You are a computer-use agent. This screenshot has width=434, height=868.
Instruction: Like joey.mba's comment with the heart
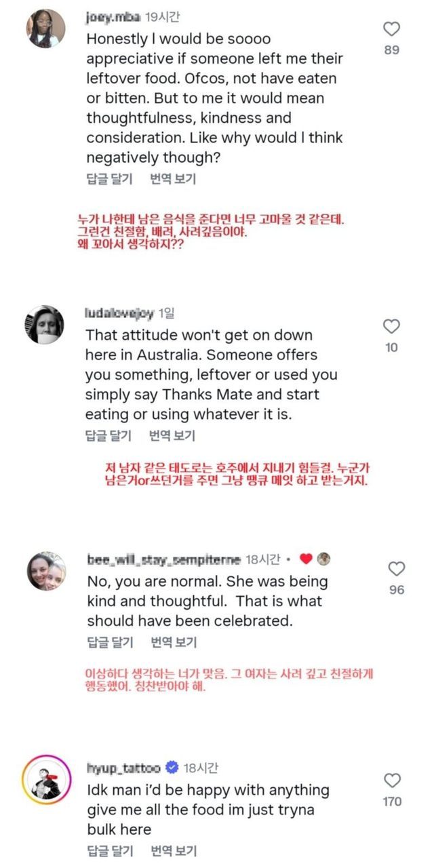[392, 29]
